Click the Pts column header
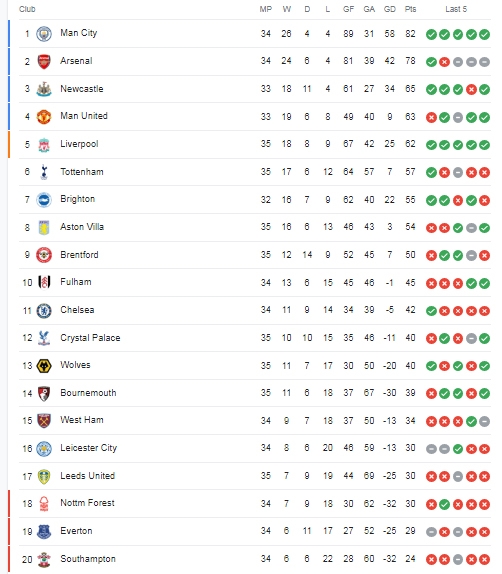The height and width of the screenshot is (574, 502). point(410,9)
